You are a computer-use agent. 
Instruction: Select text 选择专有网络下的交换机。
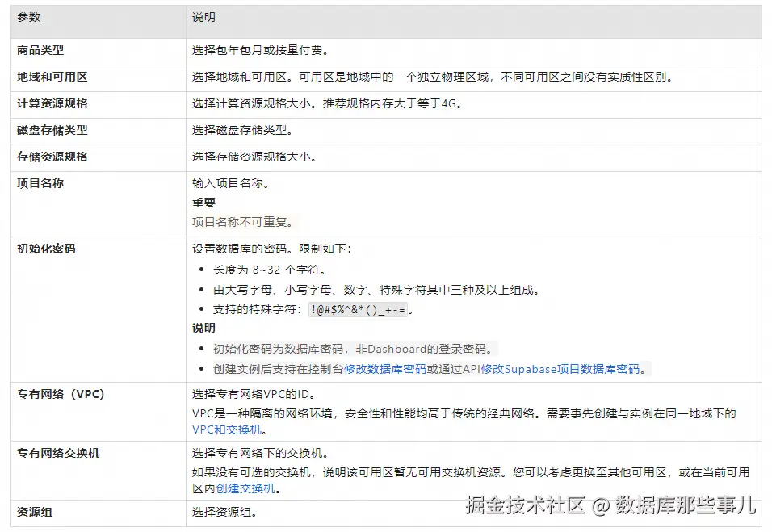260,453
